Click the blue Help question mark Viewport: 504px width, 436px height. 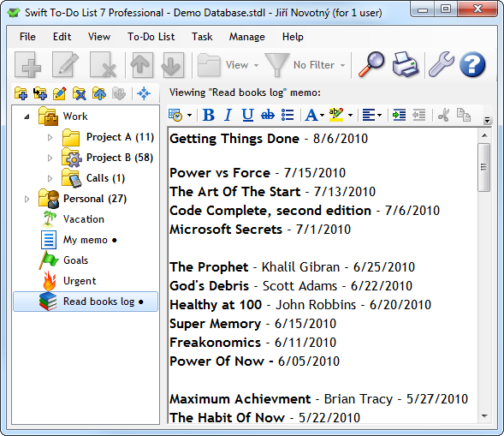(472, 64)
